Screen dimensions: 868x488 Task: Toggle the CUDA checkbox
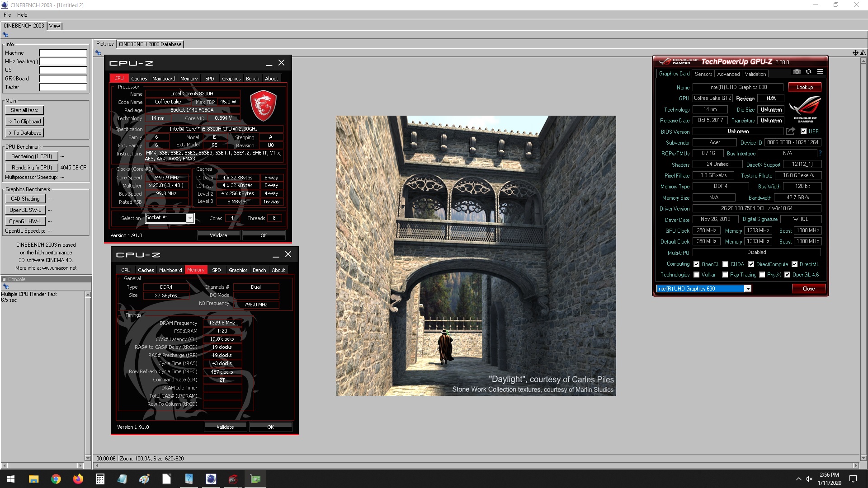725,264
